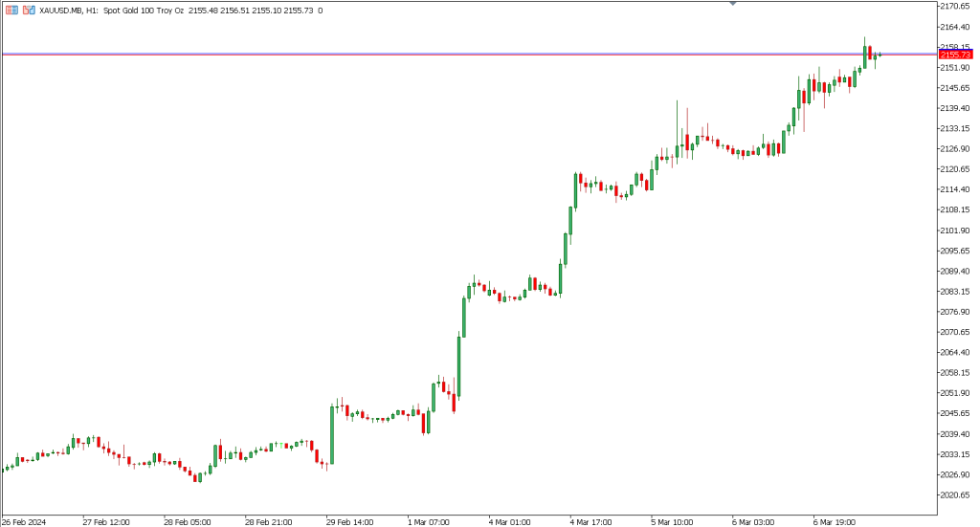The height and width of the screenshot is (527, 980).
Task: Select the red 2155.73 current price label
Action: [956, 55]
